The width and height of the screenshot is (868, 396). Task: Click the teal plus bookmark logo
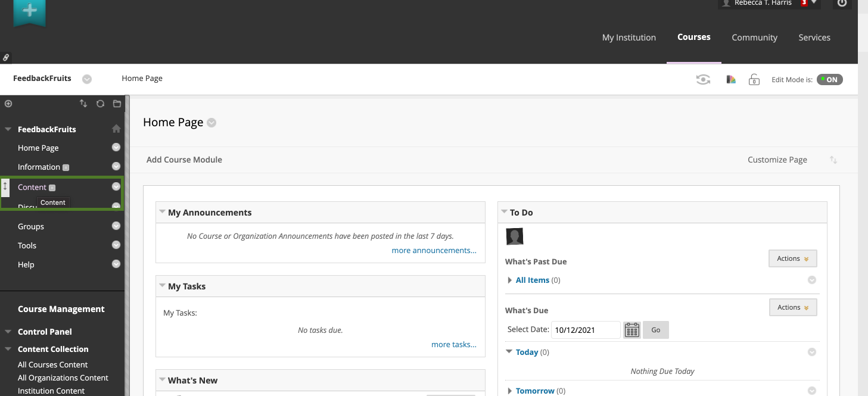pos(29,12)
